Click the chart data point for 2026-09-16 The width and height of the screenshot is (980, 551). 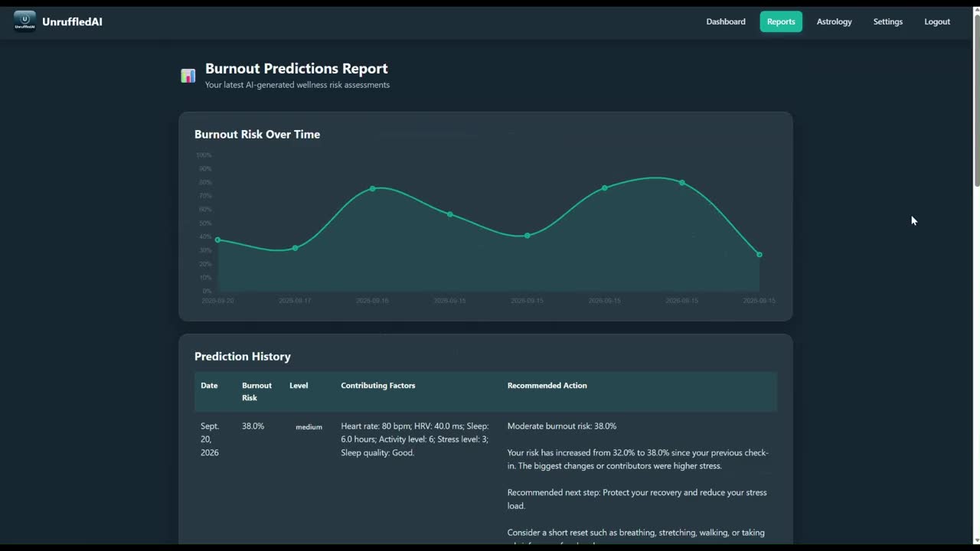click(x=373, y=188)
